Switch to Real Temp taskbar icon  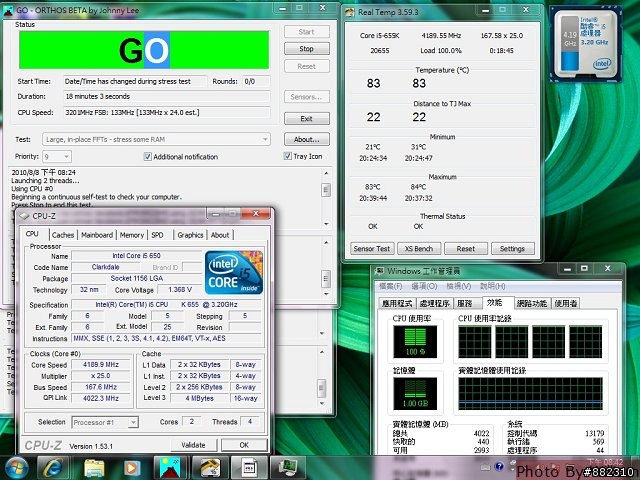[x=209, y=468]
